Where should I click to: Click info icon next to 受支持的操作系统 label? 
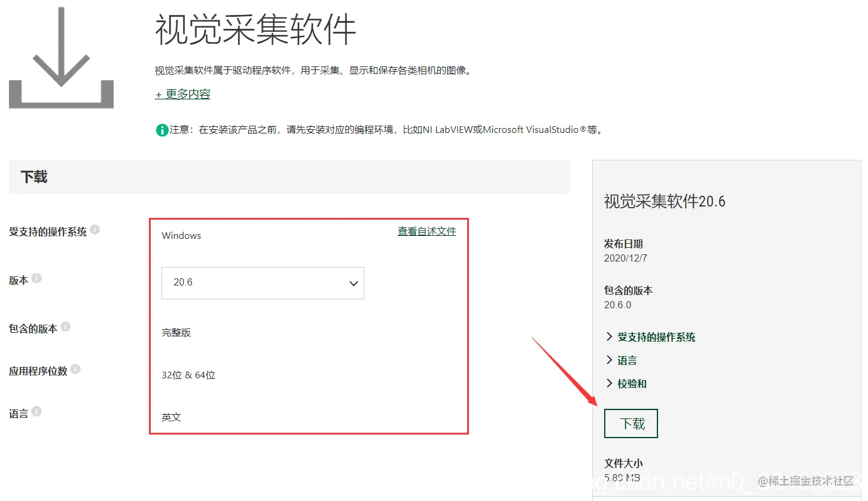(x=95, y=229)
